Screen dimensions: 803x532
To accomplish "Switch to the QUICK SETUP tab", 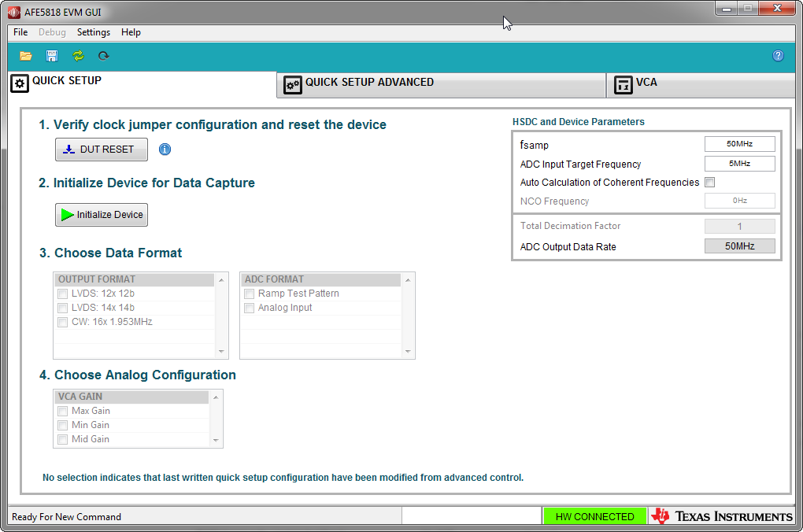I will pyautogui.click(x=142, y=83).
